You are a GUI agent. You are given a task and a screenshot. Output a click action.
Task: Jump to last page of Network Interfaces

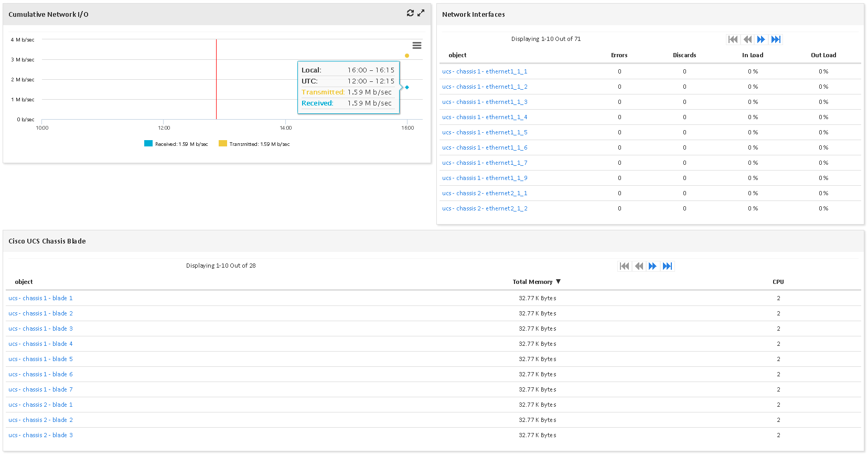pyautogui.click(x=776, y=39)
